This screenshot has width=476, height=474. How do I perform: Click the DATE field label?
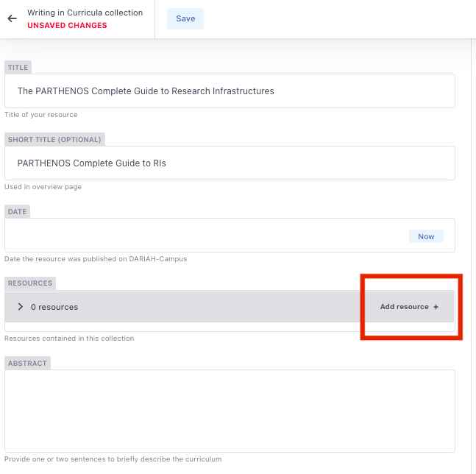click(17, 211)
